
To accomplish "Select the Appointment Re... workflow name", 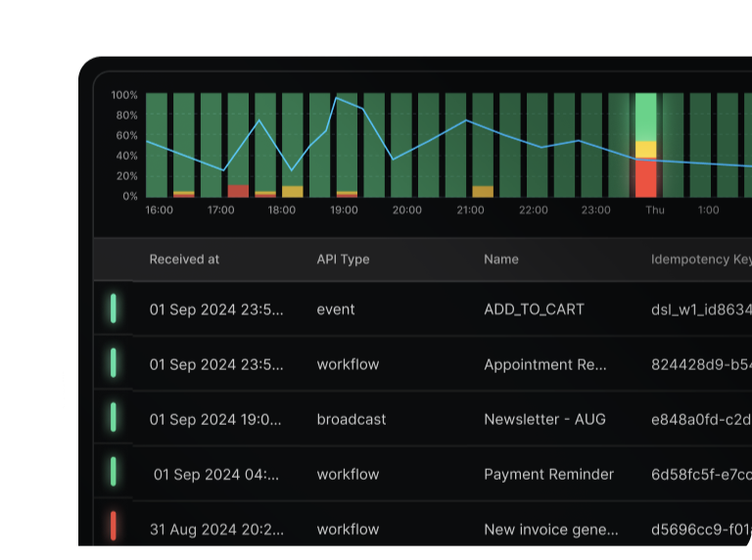I will point(544,365).
